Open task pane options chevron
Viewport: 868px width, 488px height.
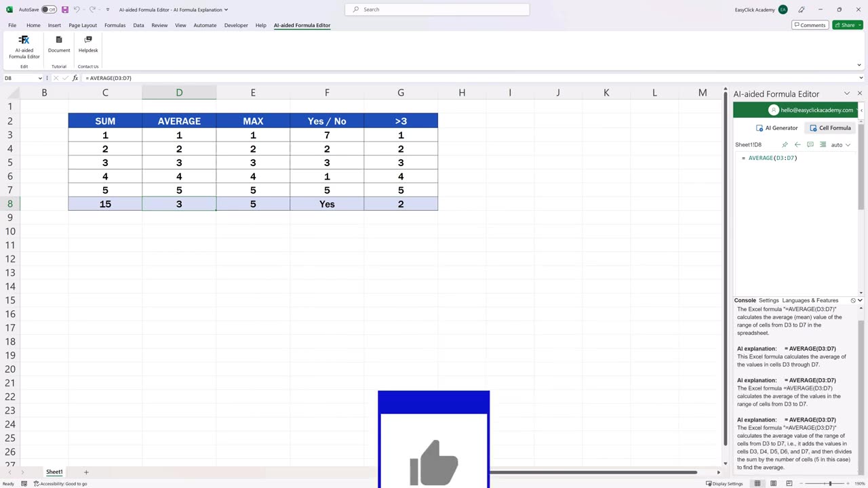pyautogui.click(x=847, y=94)
